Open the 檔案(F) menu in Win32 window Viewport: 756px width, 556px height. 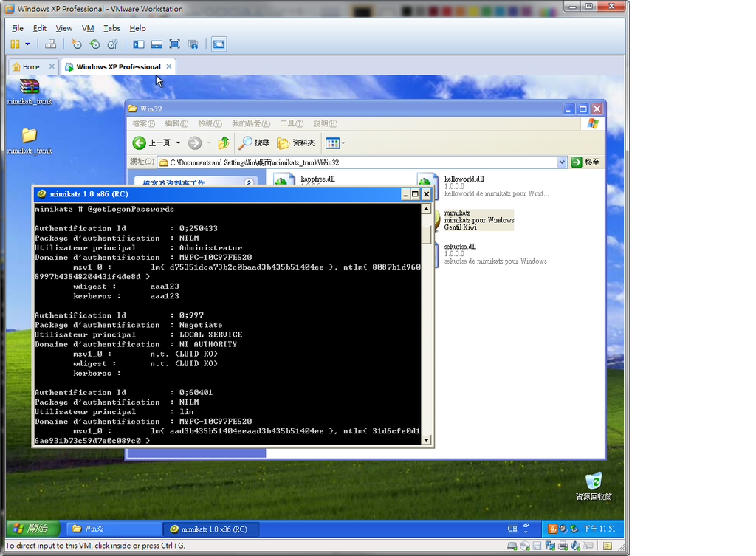click(144, 123)
